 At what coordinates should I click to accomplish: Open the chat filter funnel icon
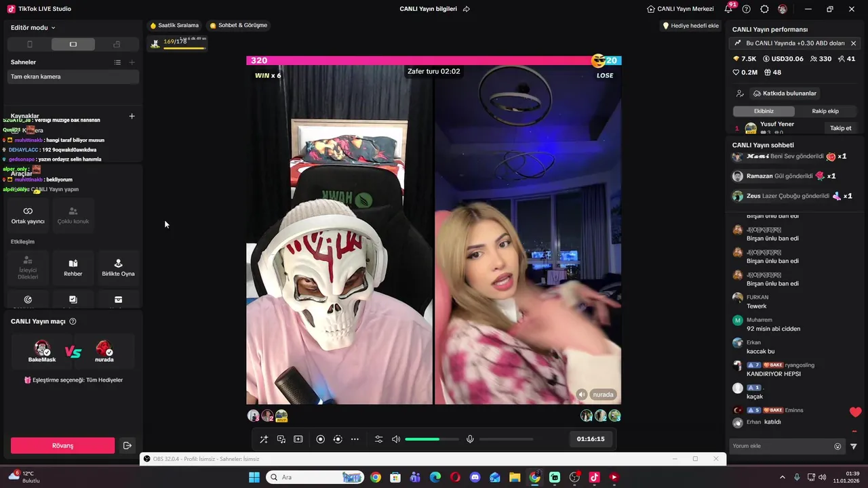pos(853,446)
